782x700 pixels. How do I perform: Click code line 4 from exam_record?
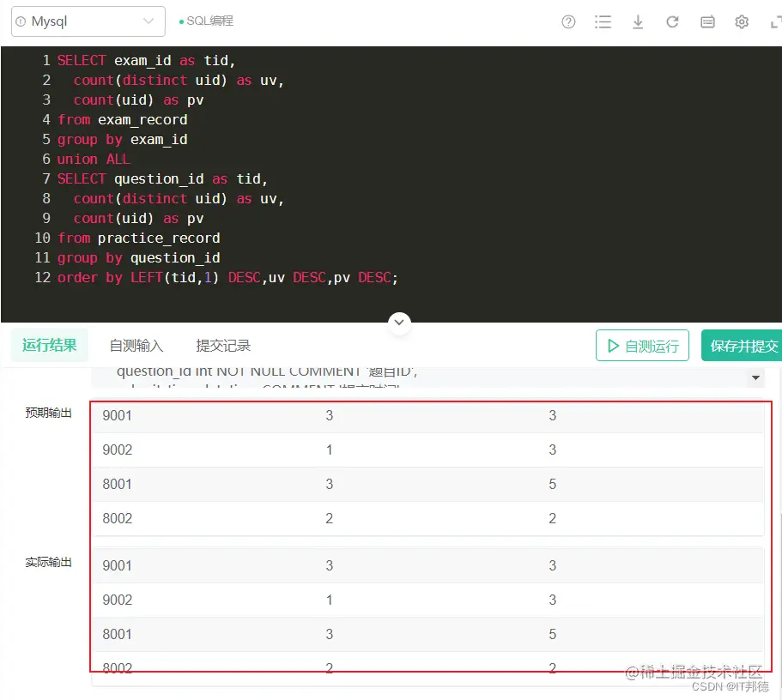tap(122, 120)
